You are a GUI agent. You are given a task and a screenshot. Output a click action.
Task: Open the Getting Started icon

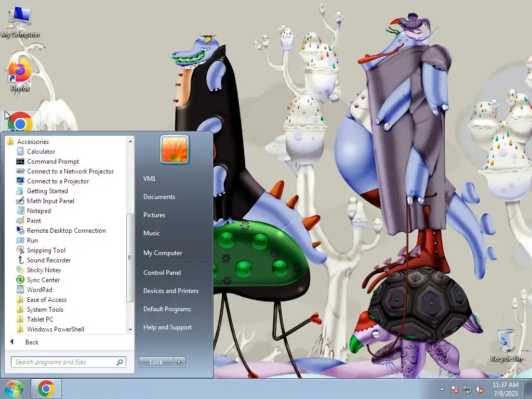[20, 191]
